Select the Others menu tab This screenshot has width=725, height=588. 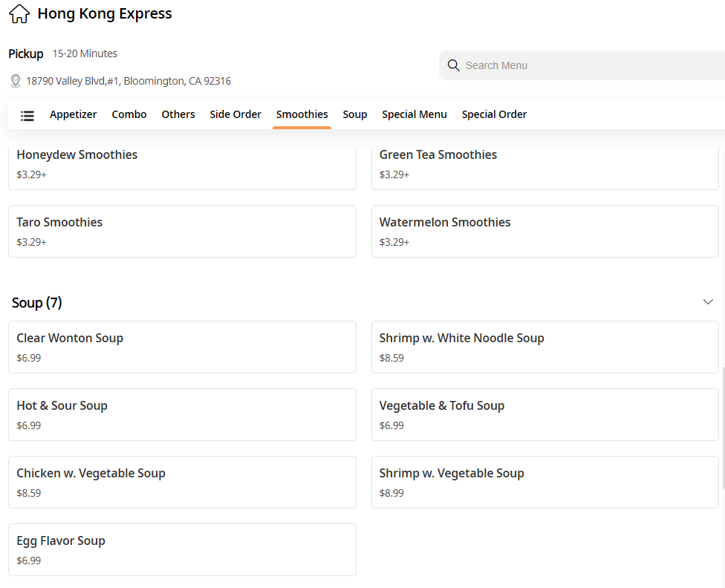tap(178, 114)
